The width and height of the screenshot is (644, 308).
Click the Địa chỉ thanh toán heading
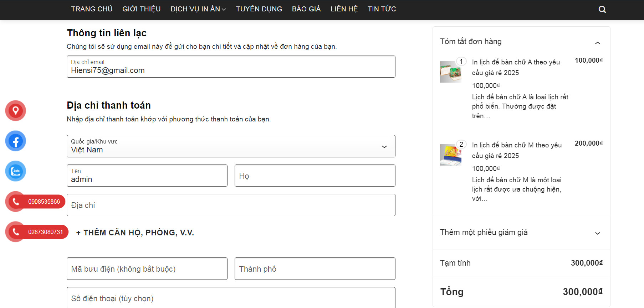(109, 105)
